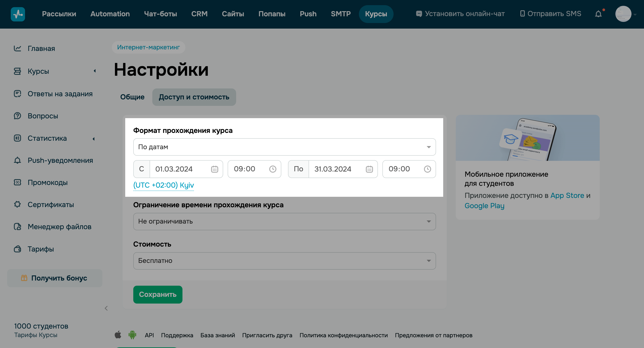The image size is (644, 348).
Task: Switch to the Общие tab
Action: (132, 97)
